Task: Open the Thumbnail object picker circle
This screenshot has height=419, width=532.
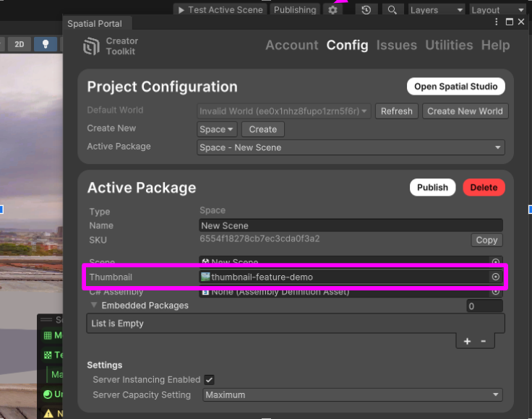Action: (496, 277)
